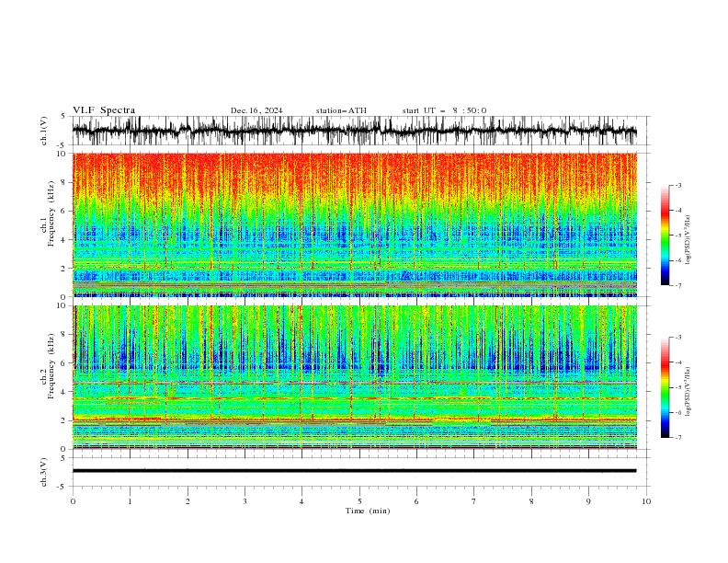728x563 pixels.
Task: Click the "VLF Spectra" title text
Action: 104,110
